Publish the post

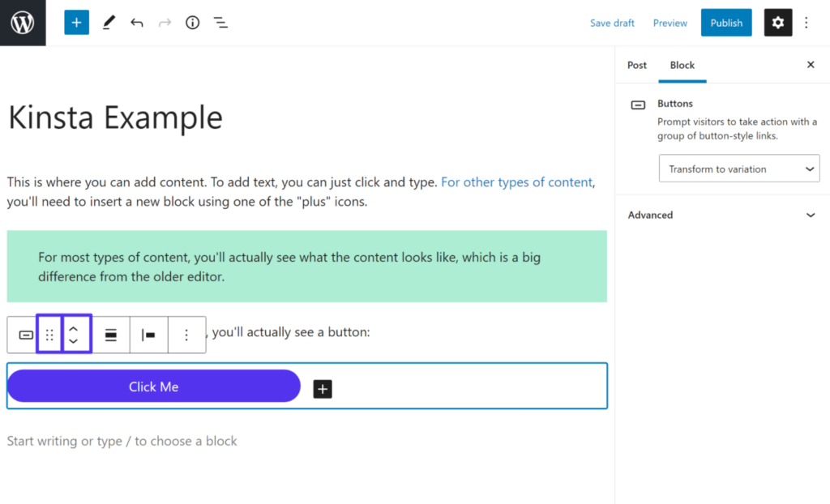pyautogui.click(x=726, y=22)
